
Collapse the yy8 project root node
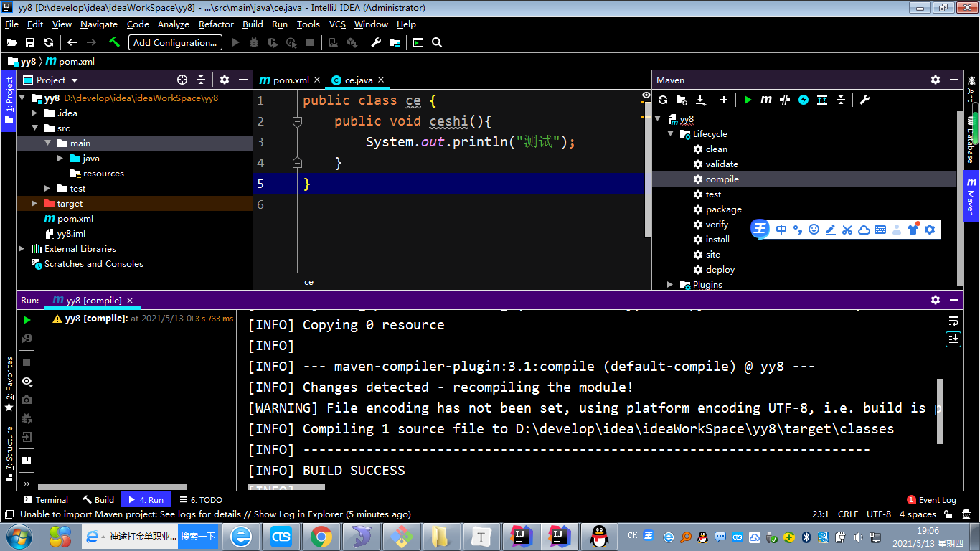[22, 98]
